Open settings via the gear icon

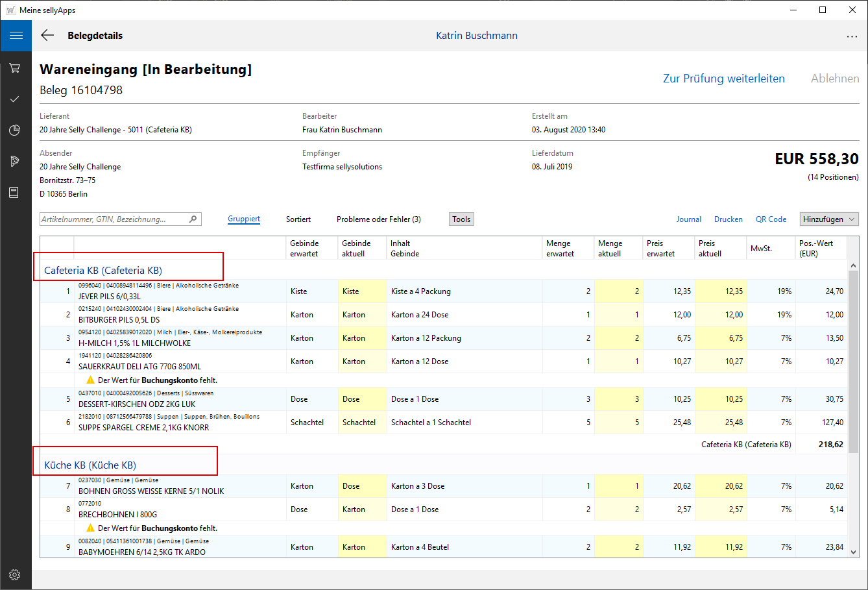[x=15, y=574]
